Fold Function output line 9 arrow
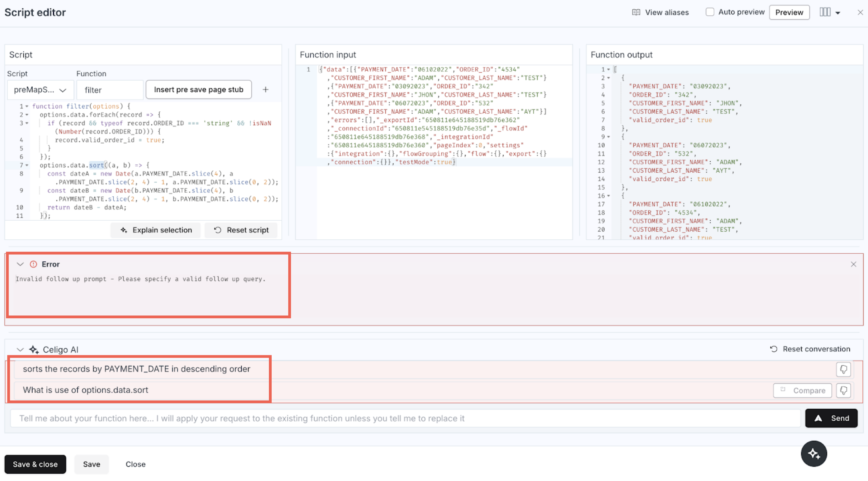Image resolution: width=868 pixels, height=481 pixels. [x=608, y=137]
